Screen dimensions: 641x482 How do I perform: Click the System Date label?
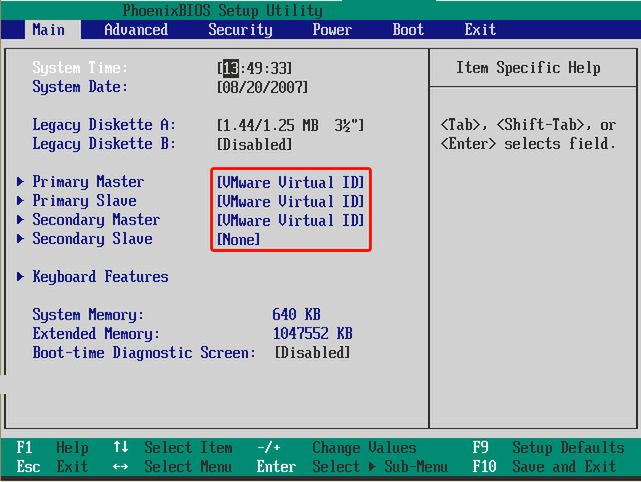point(80,87)
